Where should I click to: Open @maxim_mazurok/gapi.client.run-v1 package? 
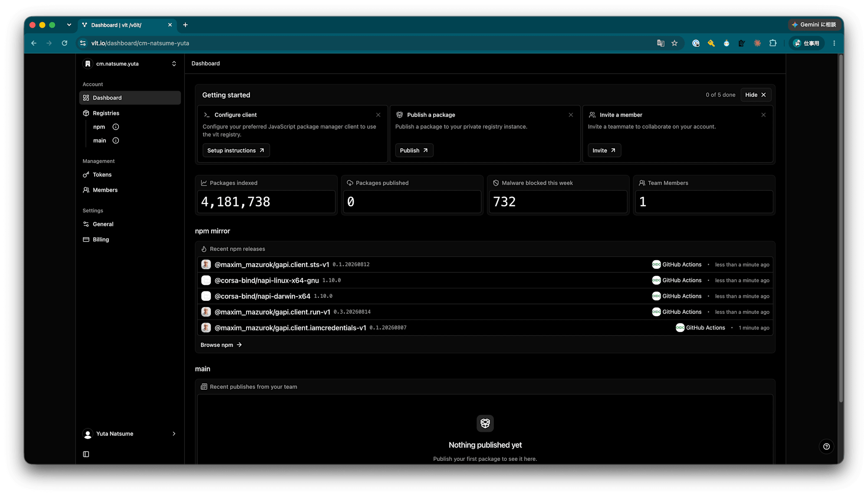272,312
